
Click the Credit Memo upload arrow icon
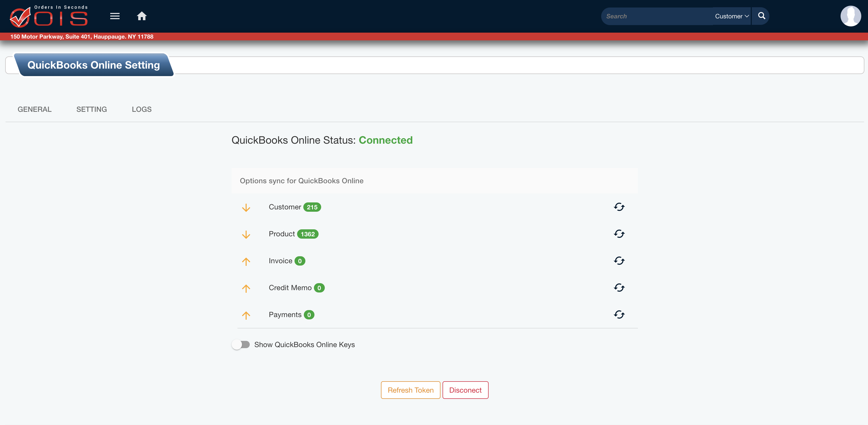coord(246,289)
